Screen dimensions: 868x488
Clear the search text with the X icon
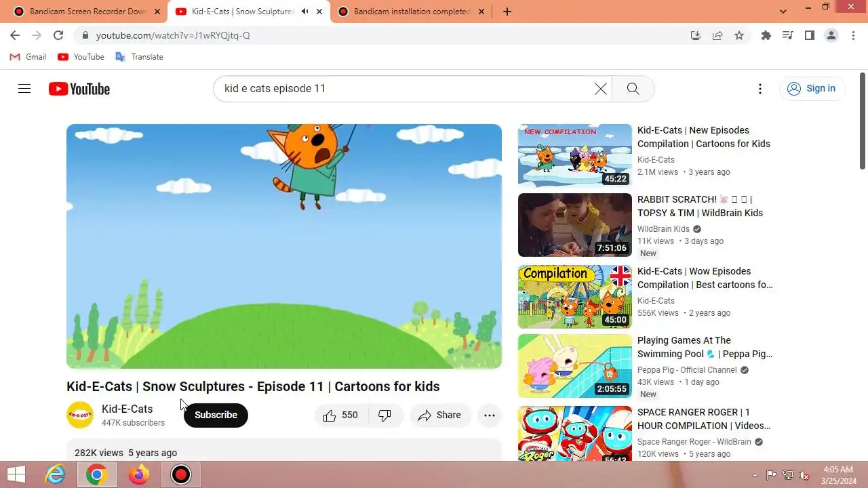click(x=601, y=89)
